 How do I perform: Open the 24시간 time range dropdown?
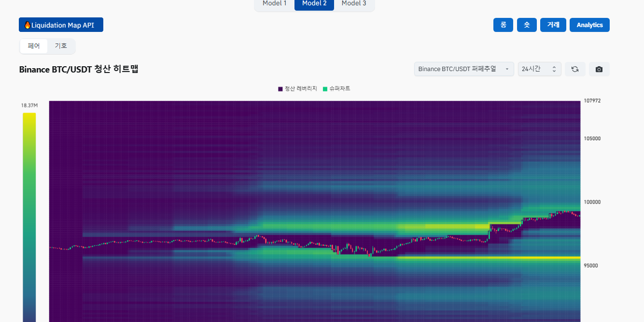pyautogui.click(x=540, y=69)
